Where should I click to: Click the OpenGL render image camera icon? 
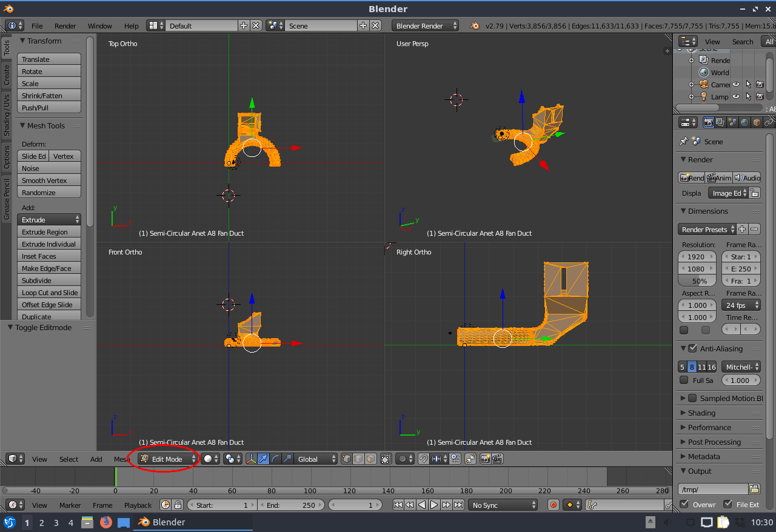point(485,459)
